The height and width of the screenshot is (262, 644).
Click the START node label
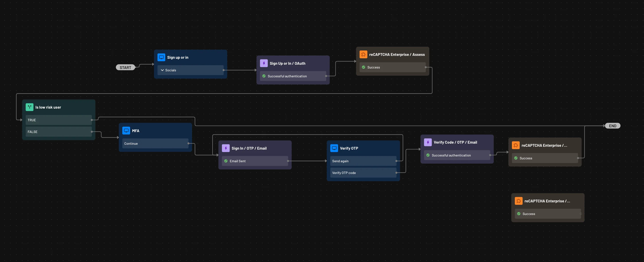pyautogui.click(x=125, y=67)
